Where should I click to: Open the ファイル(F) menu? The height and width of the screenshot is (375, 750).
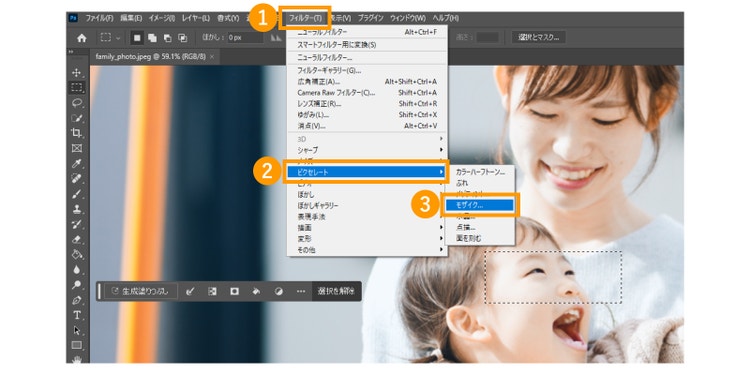pos(99,18)
